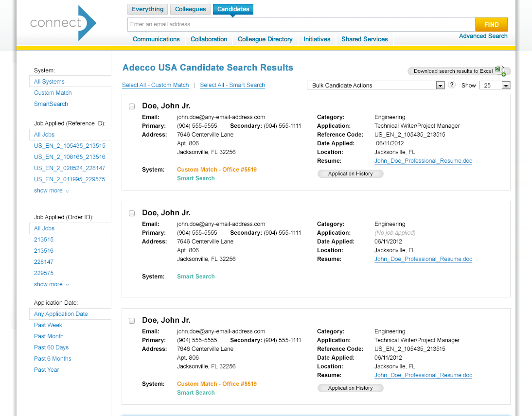Filter by order ID 229575
Image resolution: width=532 pixels, height=416 pixels.
[44, 273]
